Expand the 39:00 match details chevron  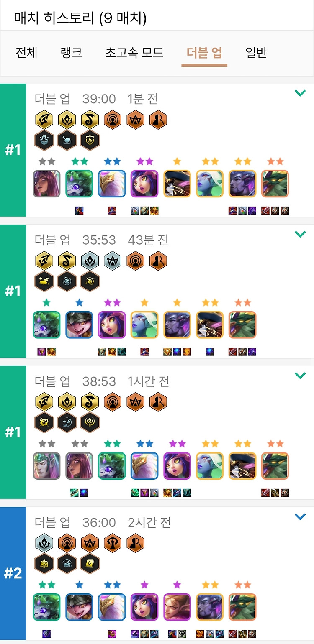[300, 93]
